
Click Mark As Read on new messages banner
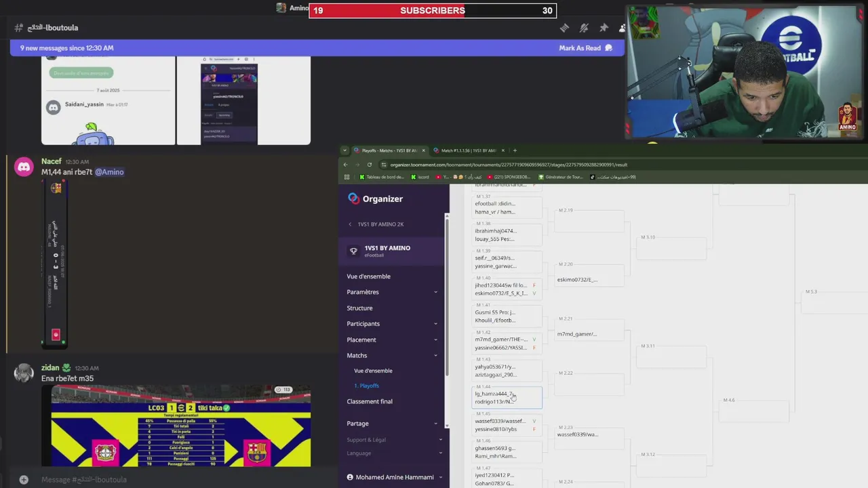click(x=586, y=48)
